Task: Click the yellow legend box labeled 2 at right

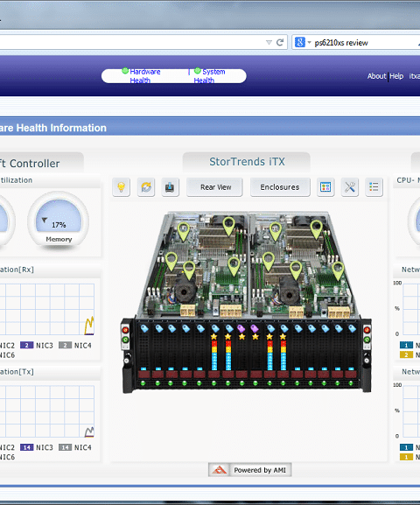Action: click(406, 354)
